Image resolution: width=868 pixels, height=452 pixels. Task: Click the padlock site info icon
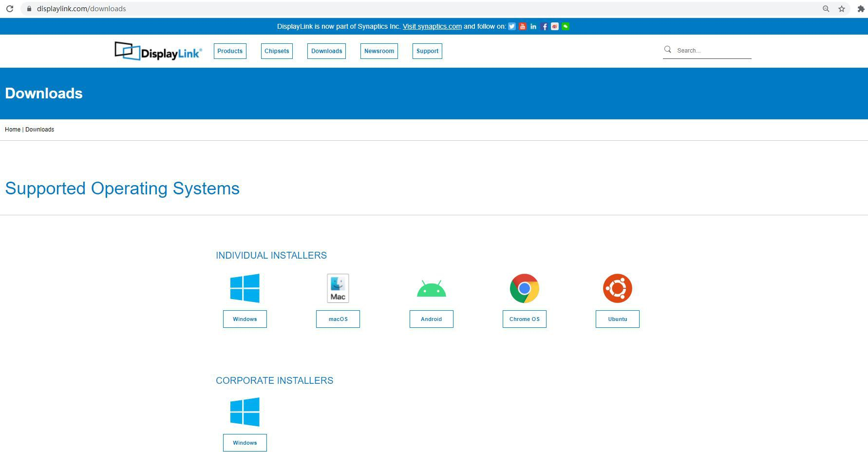point(29,9)
